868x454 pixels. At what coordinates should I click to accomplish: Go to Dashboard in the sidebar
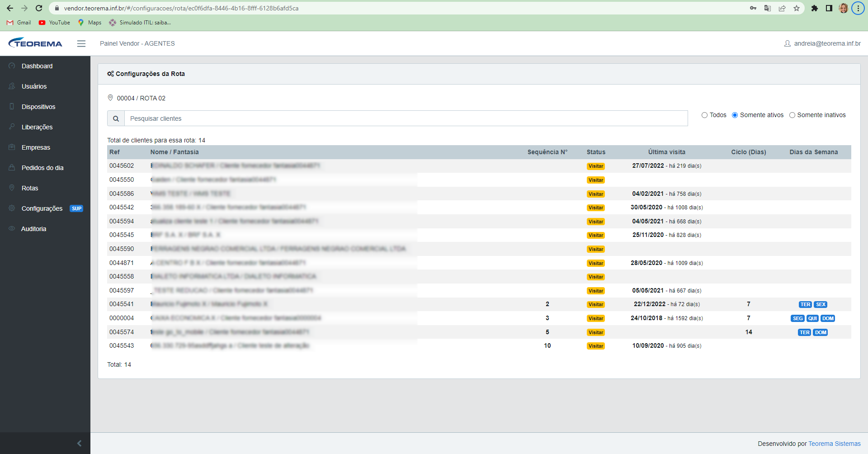coord(45,66)
